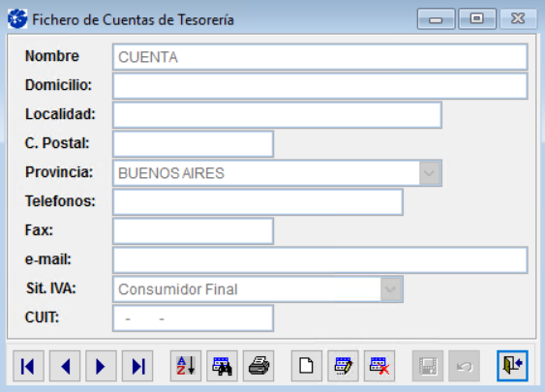Advance to the next record

(101, 366)
